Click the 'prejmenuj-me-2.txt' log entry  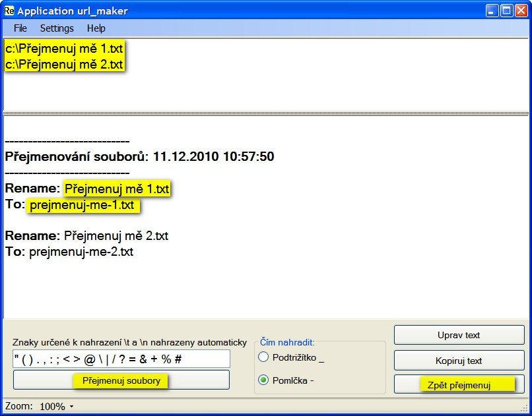[81, 252]
